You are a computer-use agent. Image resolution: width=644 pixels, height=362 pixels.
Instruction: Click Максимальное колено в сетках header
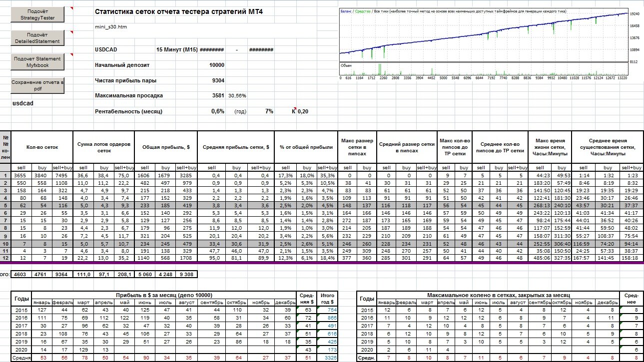point(498,295)
